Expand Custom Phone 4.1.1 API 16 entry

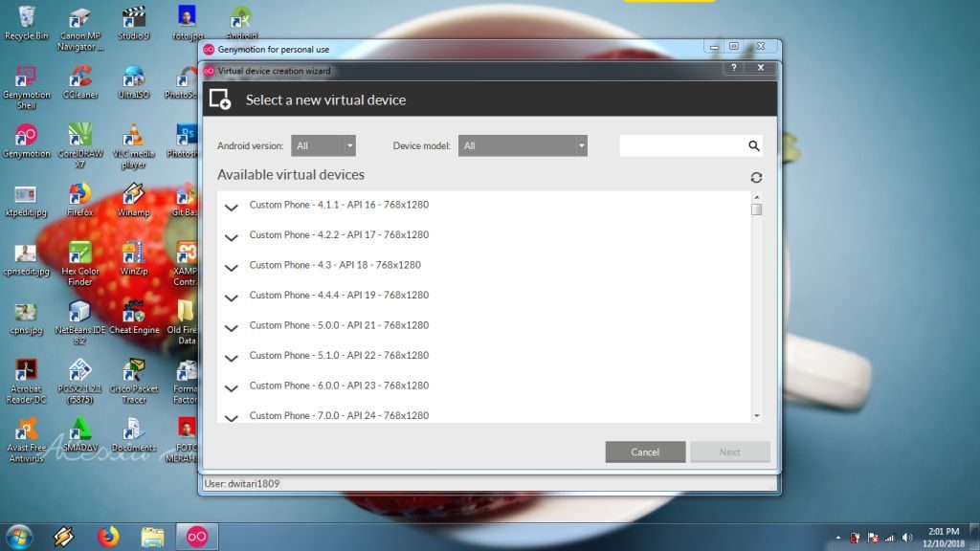232,207
